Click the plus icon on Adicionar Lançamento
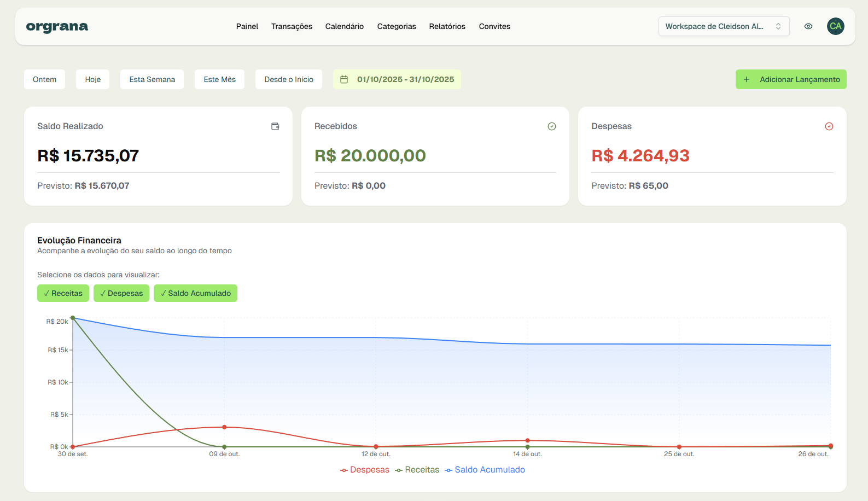The width and height of the screenshot is (868, 501). (747, 79)
